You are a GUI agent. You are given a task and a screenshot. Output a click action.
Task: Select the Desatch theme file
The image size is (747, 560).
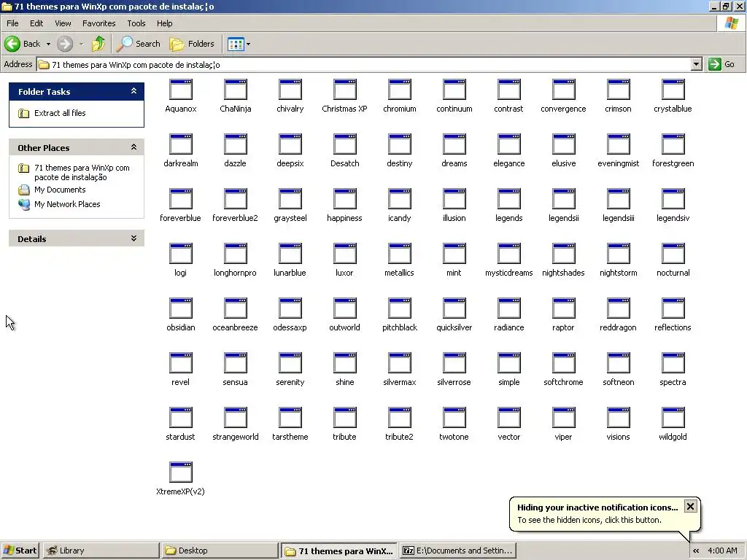tap(344, 151)
